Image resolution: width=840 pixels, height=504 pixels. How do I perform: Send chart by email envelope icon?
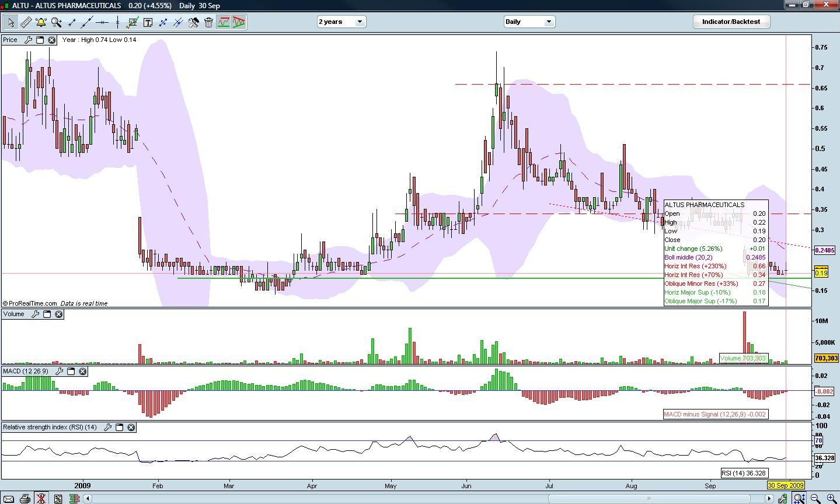click(9, 499)
